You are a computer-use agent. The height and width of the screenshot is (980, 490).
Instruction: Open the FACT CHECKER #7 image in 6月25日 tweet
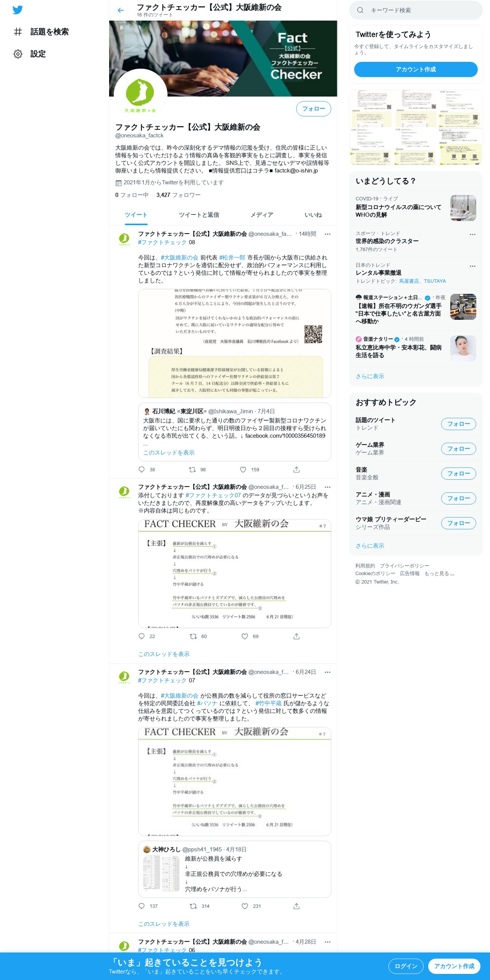[234, 574]
